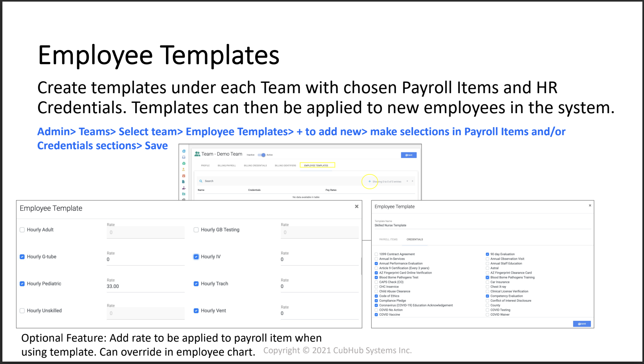Uncheck the Hourly Vent checkbox
644x364 pixels.
click(196, 311)
